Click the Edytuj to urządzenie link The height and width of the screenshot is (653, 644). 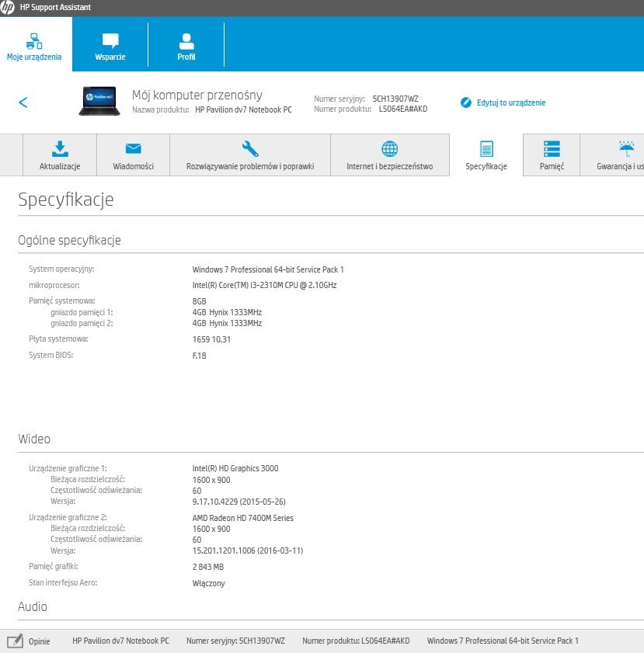click(x=510, y=102)
